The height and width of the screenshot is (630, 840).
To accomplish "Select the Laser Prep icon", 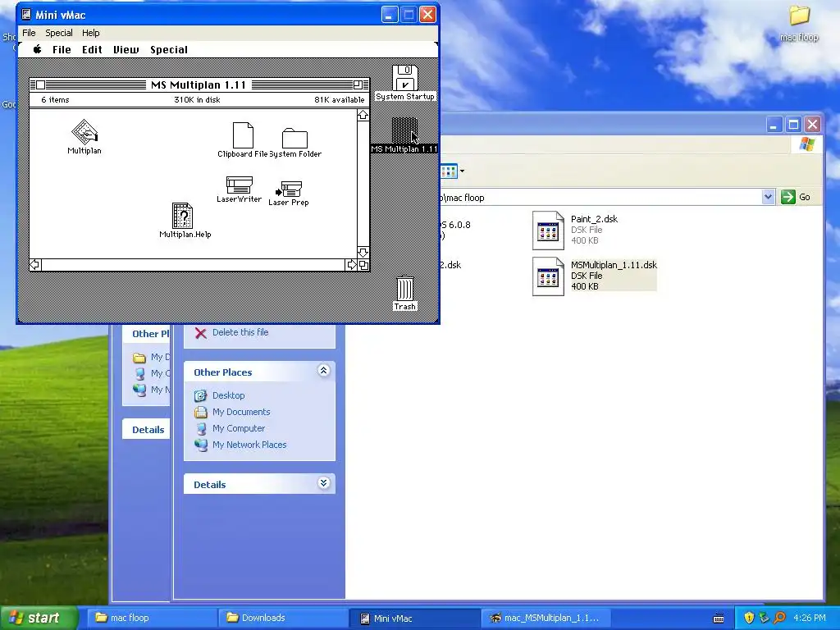I will [x=289, y=189].
